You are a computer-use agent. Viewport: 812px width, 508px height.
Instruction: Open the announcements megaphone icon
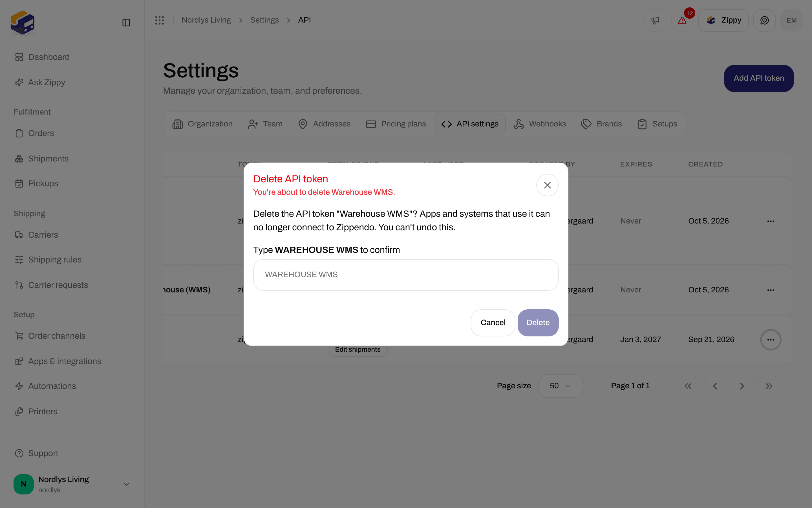click(x=655, y=20)
